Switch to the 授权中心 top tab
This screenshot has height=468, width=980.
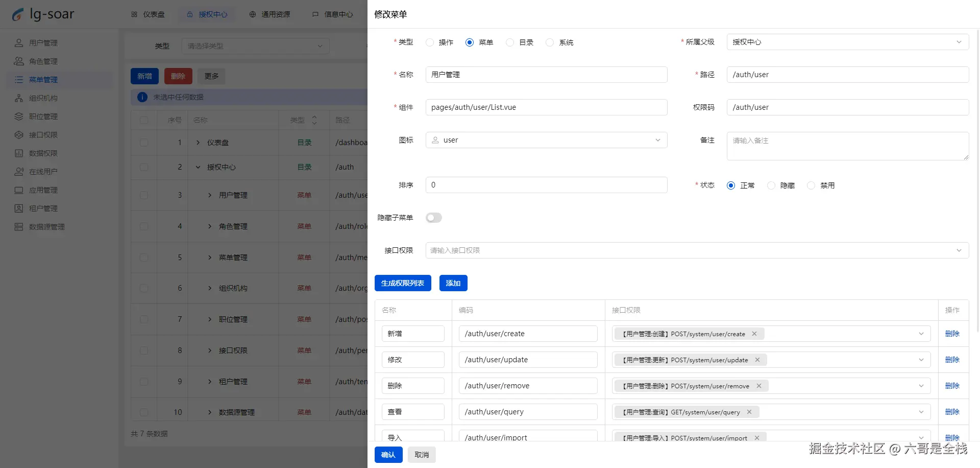(207, 14)
